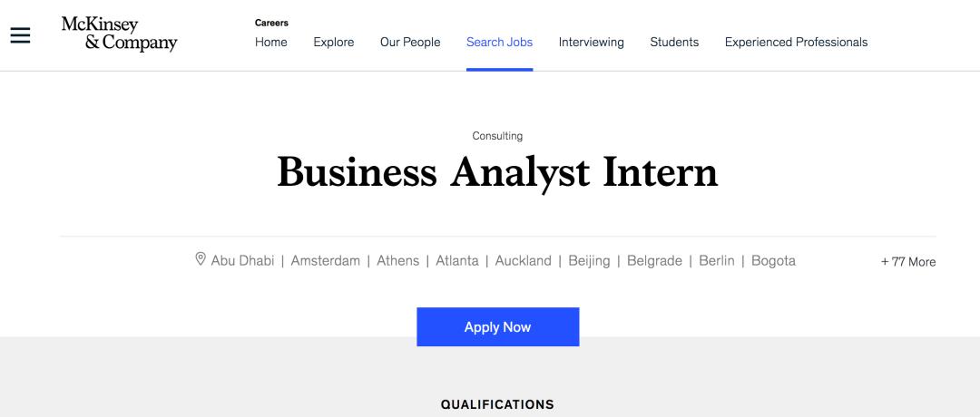
Task: Select the Beijing location
Action: coord(589,261)
